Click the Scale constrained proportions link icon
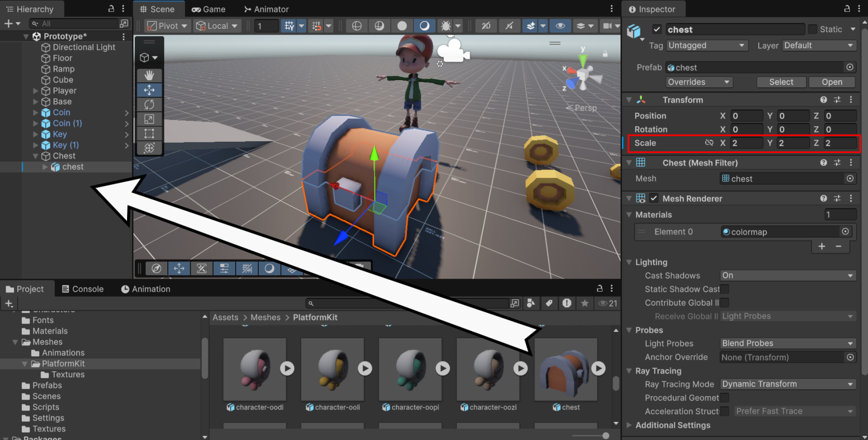868x440 pixels. pyautogui.click(x=709, y=143)
